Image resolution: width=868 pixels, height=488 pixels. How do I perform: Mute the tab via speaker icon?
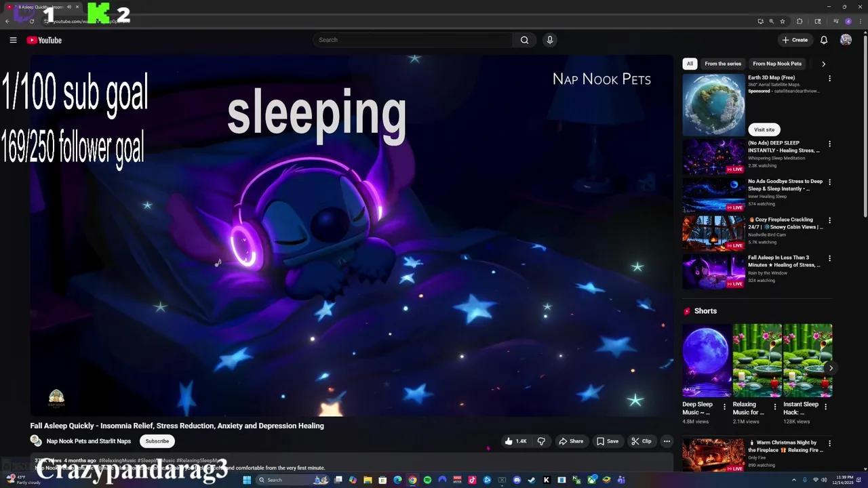click(x=69, y=7)
